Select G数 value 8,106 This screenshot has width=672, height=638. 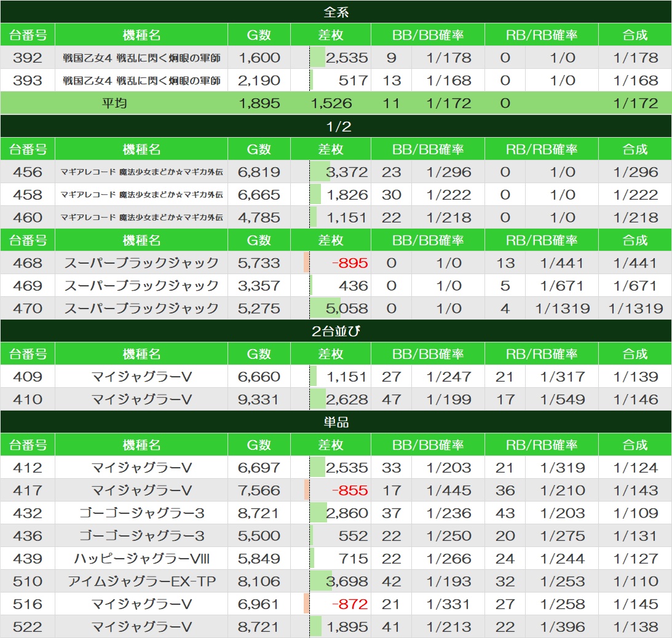click(259, 581)
